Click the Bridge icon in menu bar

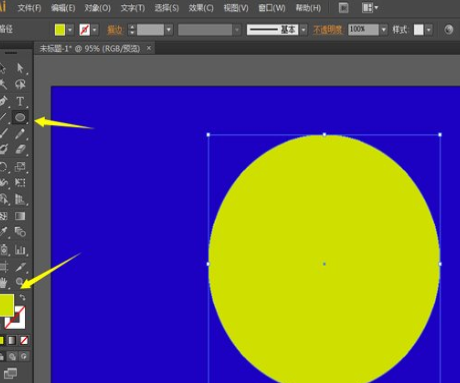pyautogui.click(x=344, y=8)
